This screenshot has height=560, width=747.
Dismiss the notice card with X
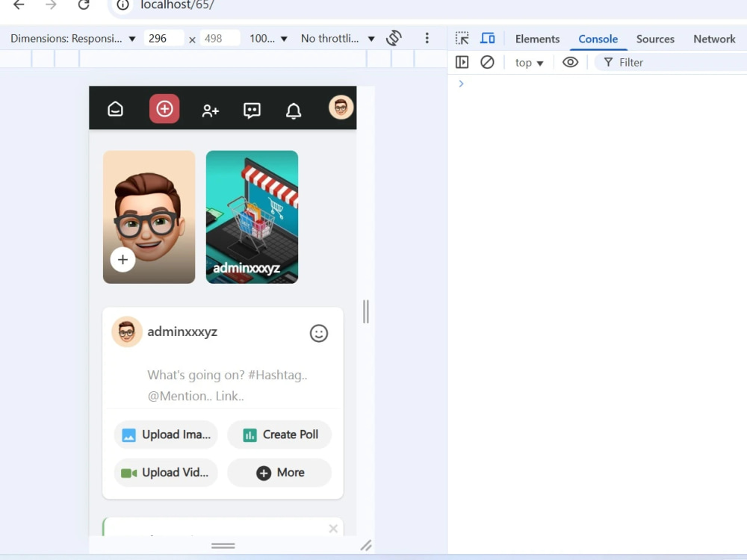pos(333,529)
